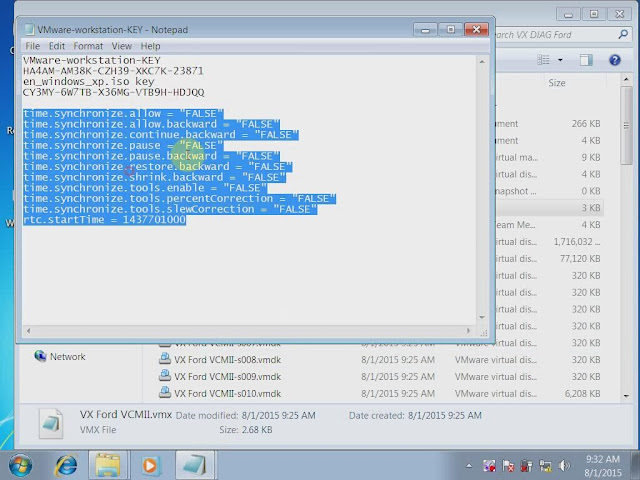640x480 pixels.
Task: Click Notepad horizontal scrollbar left arrow
Action: [28, 331]
